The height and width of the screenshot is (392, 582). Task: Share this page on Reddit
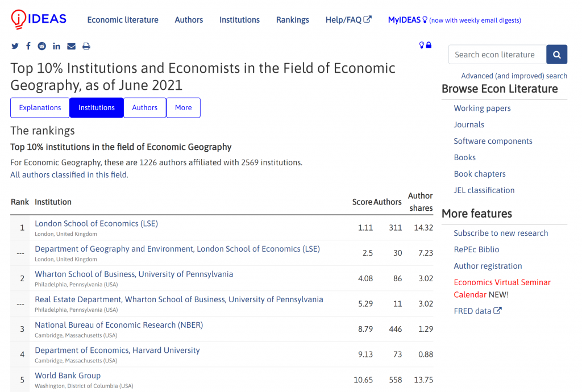pos(42,46)
